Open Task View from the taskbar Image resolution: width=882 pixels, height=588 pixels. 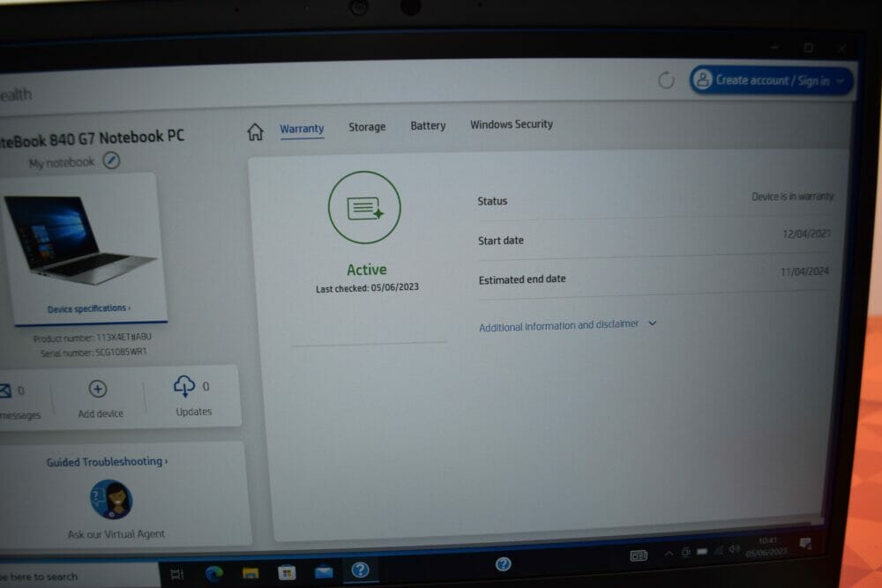(x=177, y=574)
